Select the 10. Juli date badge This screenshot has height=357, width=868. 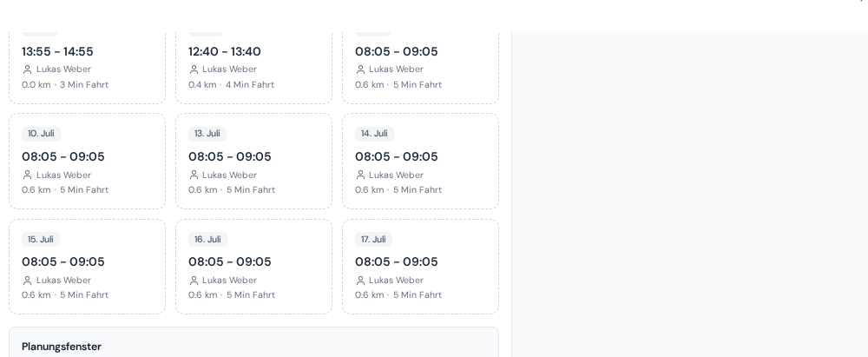click(x=41, y=134)
